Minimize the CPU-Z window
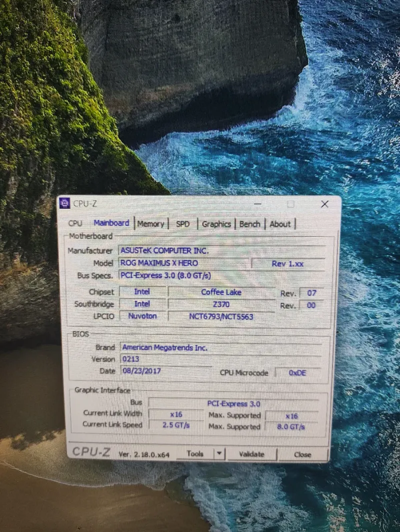This screenshot has width=400, height=532. 258,204
